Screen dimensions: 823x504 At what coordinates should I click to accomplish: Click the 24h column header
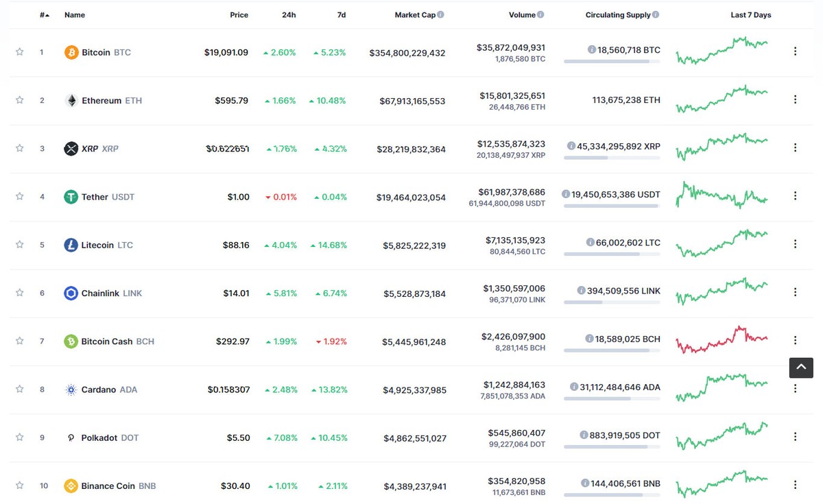pyautogui.click(x=289, y=14)
